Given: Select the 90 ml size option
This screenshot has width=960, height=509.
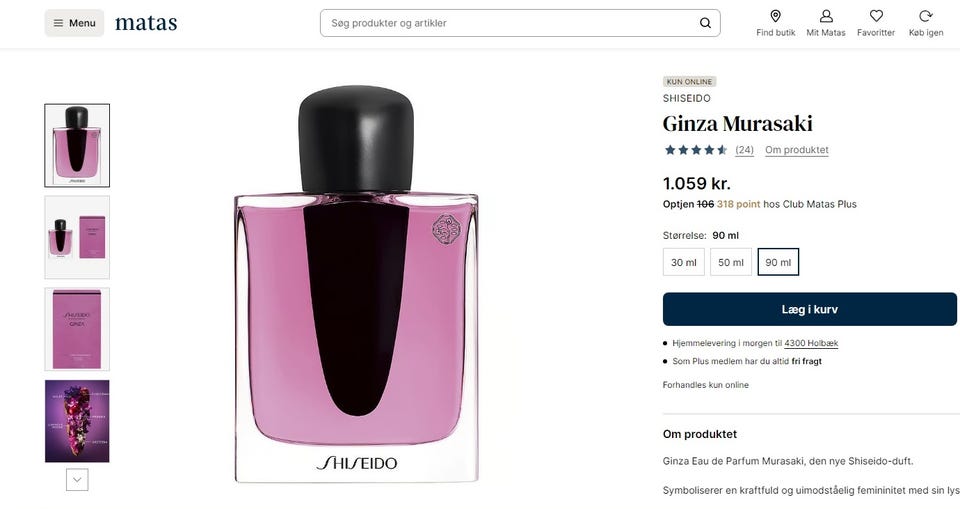Looking at the screenshot, I should pyautogui.click(x=778, y=262).
